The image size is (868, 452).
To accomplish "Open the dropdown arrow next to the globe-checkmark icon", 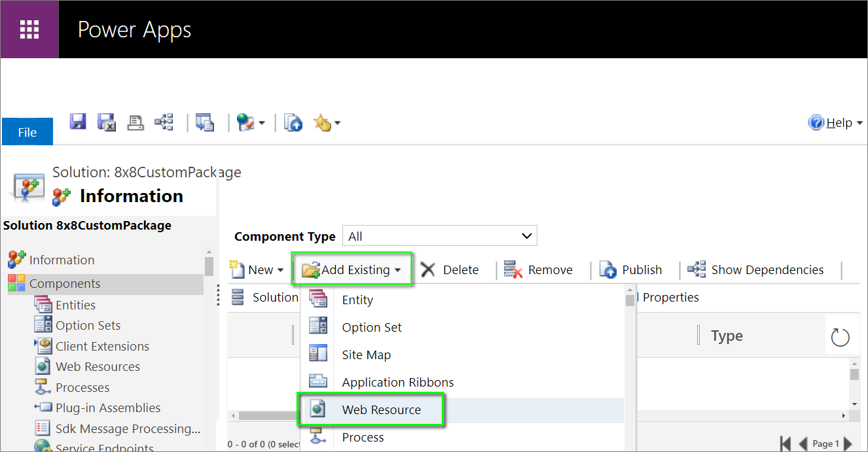I will click(x=261, y=123).
